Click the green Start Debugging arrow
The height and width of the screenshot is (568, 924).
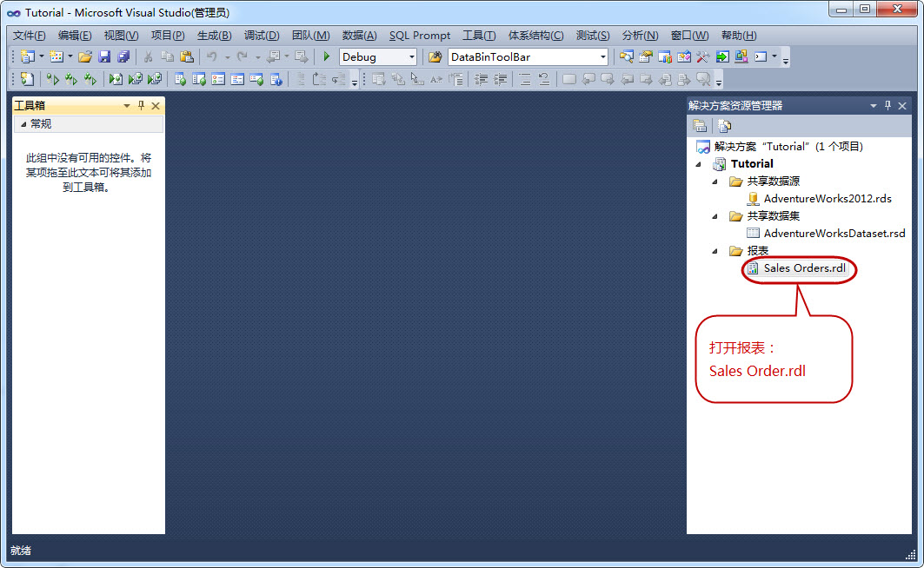[x=327, y=56]
